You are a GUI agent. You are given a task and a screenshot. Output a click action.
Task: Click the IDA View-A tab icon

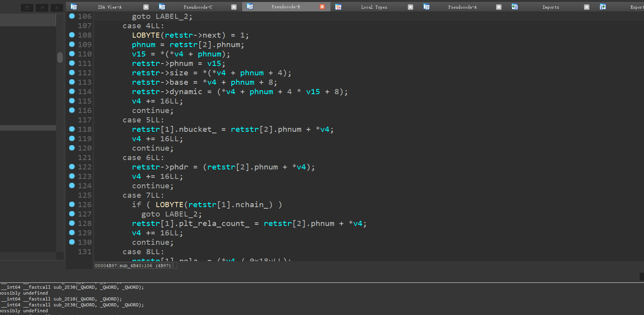[x=73, y=7]
